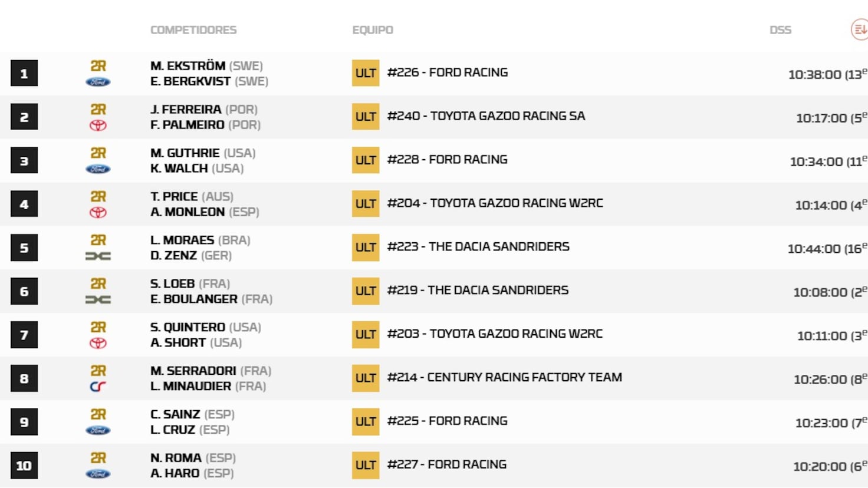This screenshot has width=868, height=488.
Task: Click the 2R label in the T. Price row
Action: [98, 197]
